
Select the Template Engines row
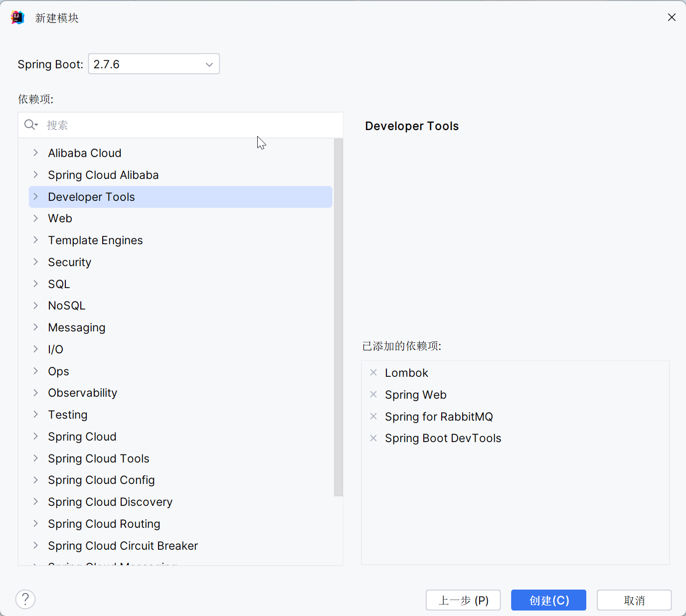click(x=180, y=240)
